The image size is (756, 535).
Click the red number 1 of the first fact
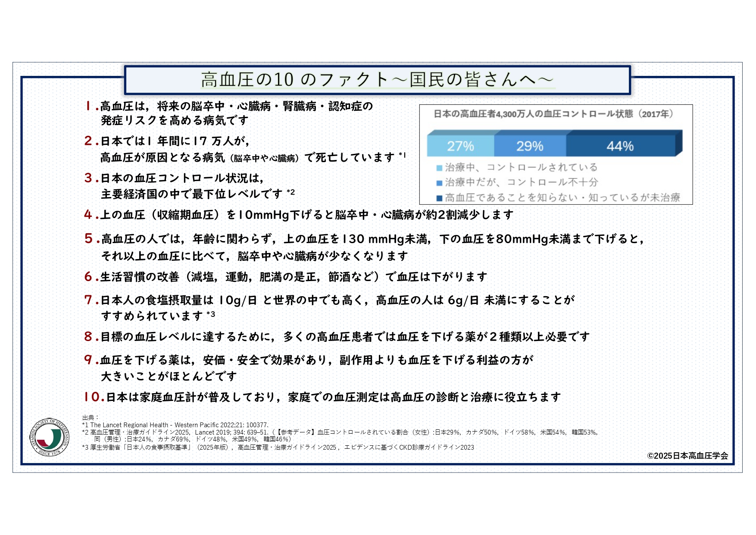pos(88,106)
